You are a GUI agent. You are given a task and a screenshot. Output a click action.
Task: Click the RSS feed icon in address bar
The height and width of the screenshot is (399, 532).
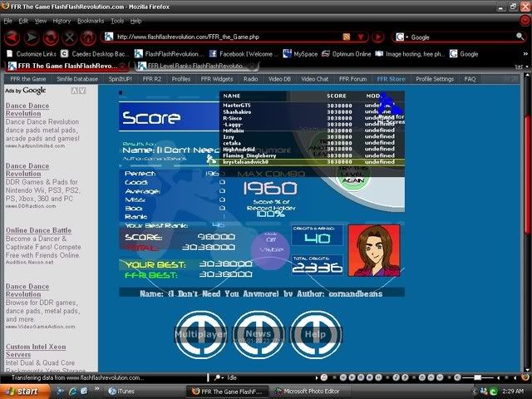[347, 37]
